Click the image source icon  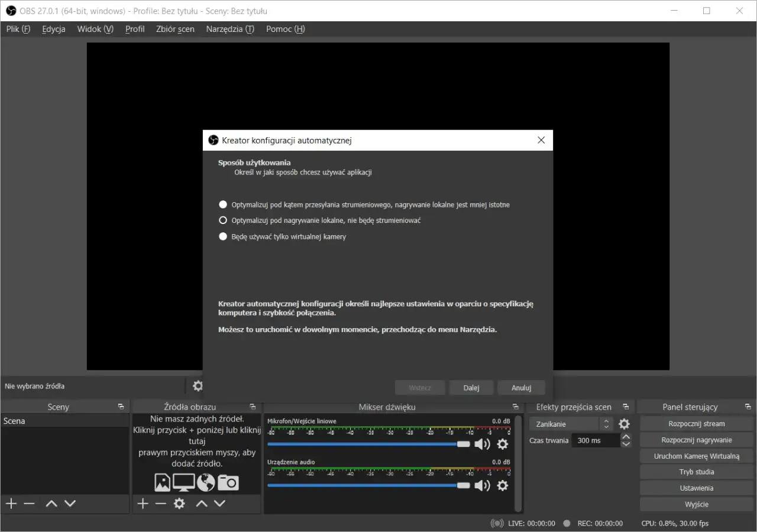(162, 482)
